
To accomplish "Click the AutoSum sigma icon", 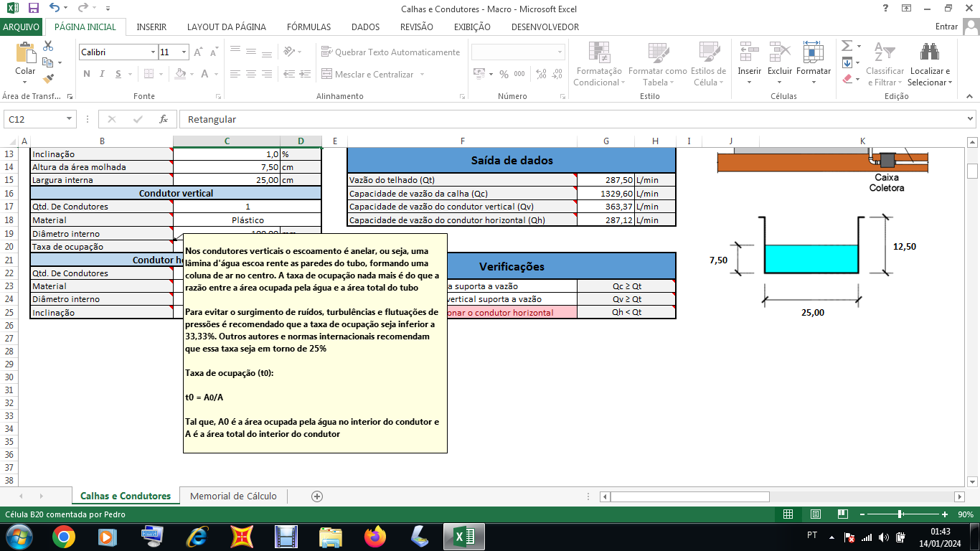I will (847, 46).
